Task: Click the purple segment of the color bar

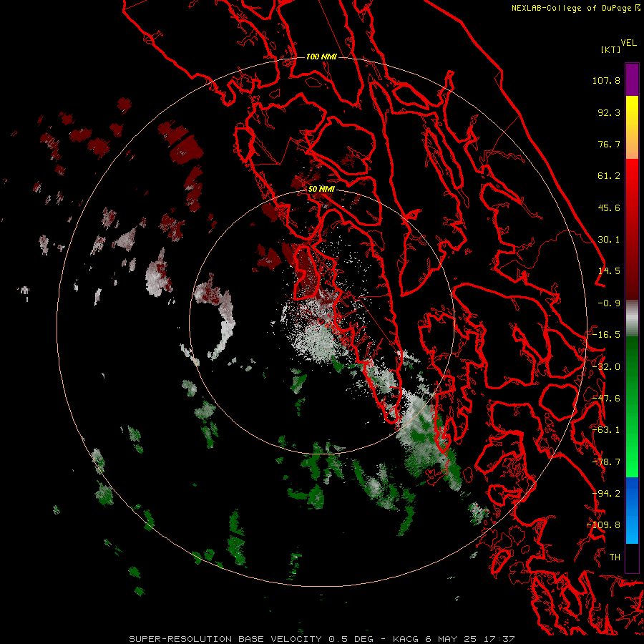Action: pyautogui.click(x=632, y=79)
